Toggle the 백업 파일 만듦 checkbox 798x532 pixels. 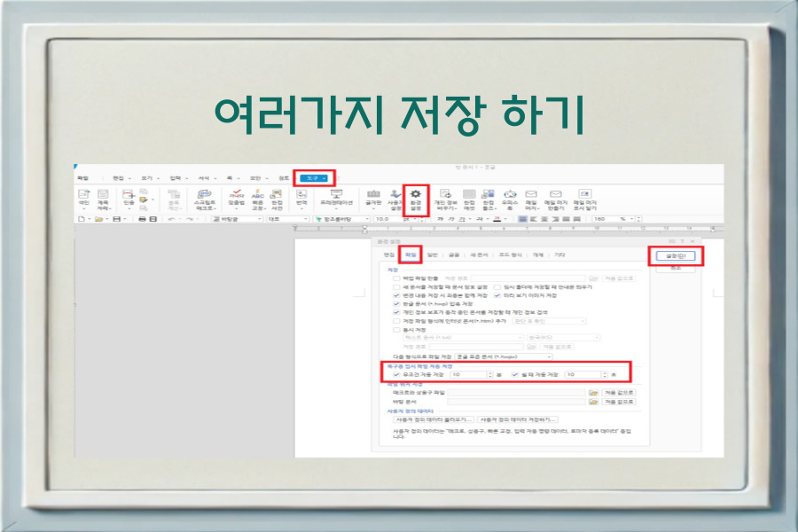pos(396,278)
